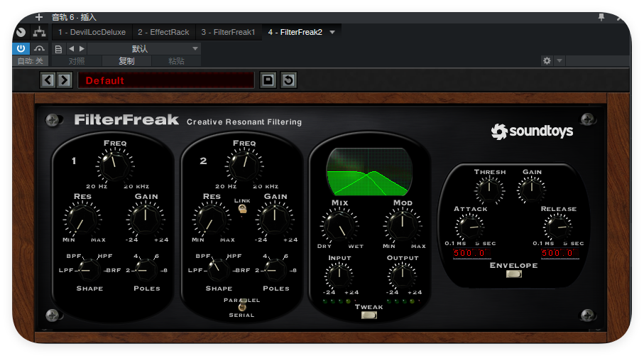Click the Mix dry/wet knob
The image size is (644, 356).
click(339, 226)
